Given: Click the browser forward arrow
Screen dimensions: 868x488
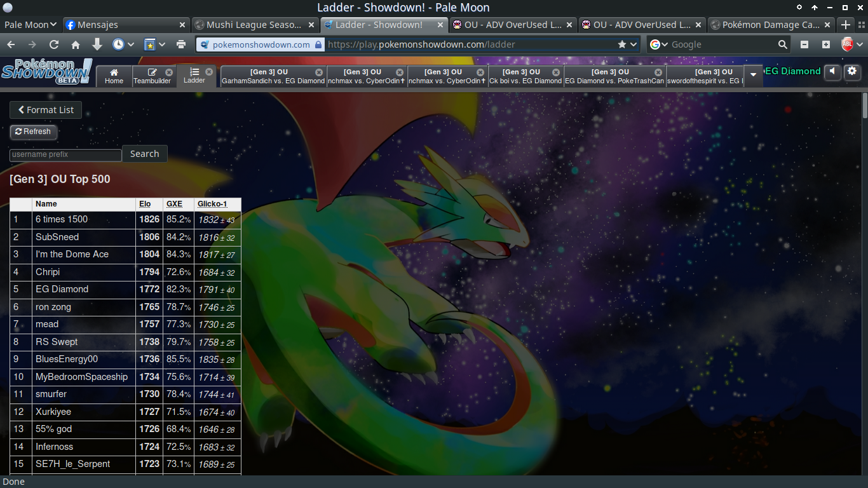Looking at the screenshot, I should click(x=32, y=44).
